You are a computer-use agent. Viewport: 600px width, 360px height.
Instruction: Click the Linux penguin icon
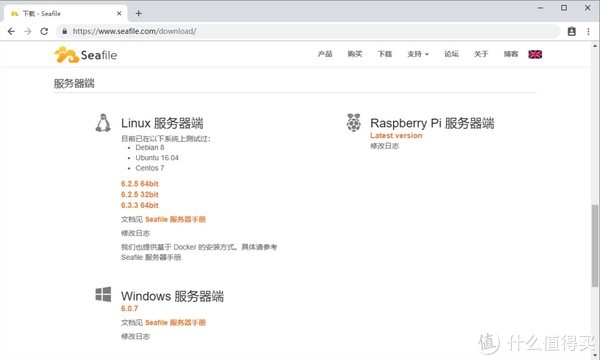[103, 123]
